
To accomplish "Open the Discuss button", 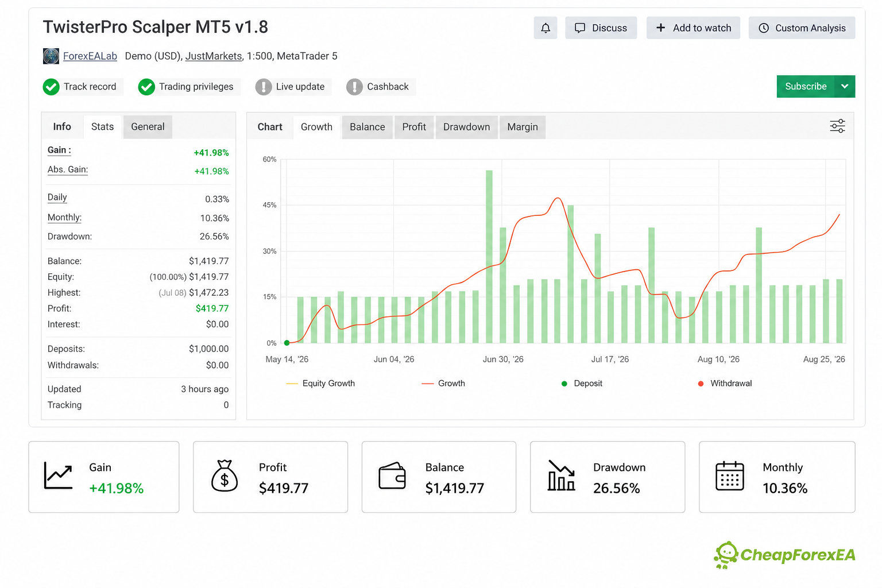I will (x=601, y=28).
